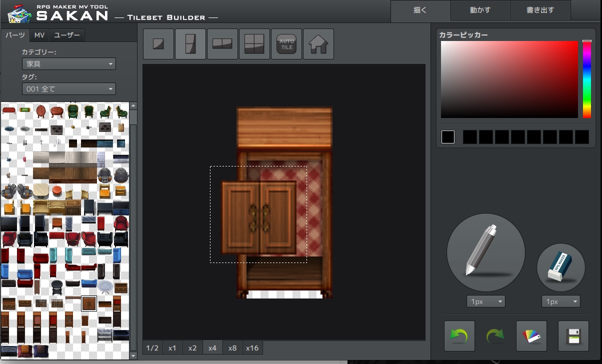The image size is (602, 364).
Task: Open the タグ dropdown showing 001 全て
Action: click(x=69, y=89)
